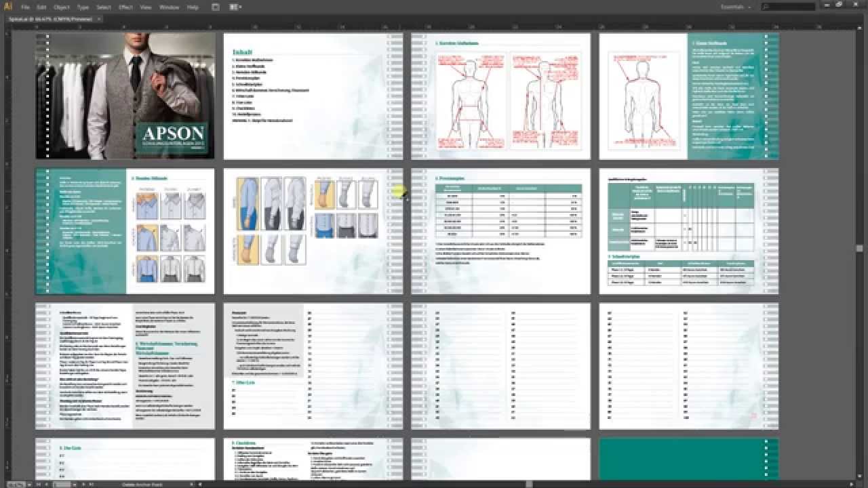Click the Go to Bridge icon
The image size is (868, 488).
[x=216, y=7]
